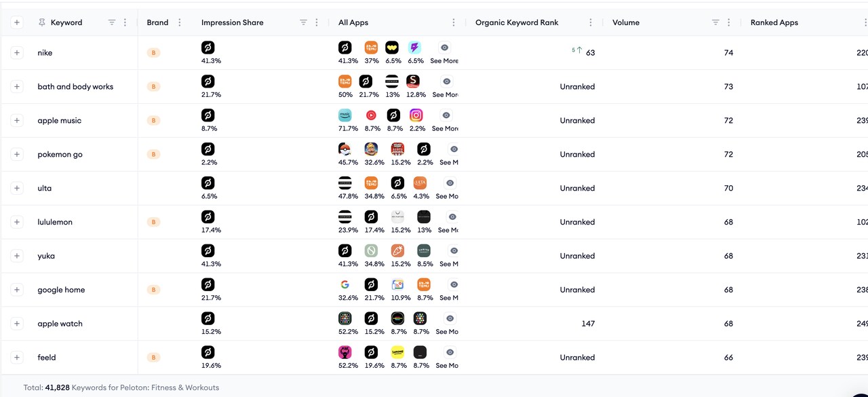
Task: Open Organic Keyword Rank column menu
Action: (591, 22)
